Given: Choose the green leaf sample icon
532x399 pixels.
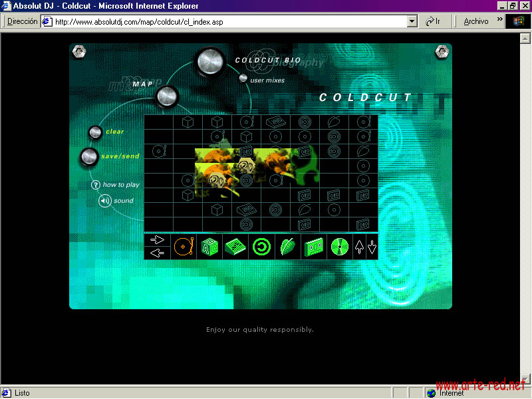Looking at the screenshot, I should click(x=287, y=247).
